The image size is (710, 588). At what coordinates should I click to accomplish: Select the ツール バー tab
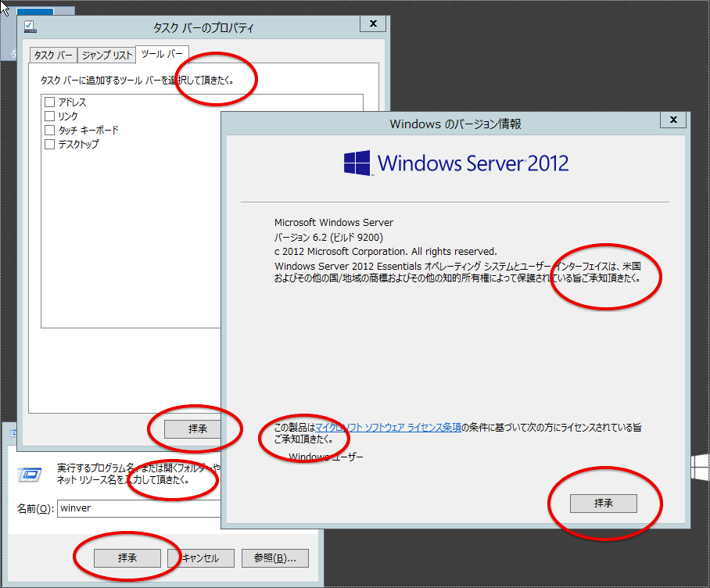pos(162,54)
